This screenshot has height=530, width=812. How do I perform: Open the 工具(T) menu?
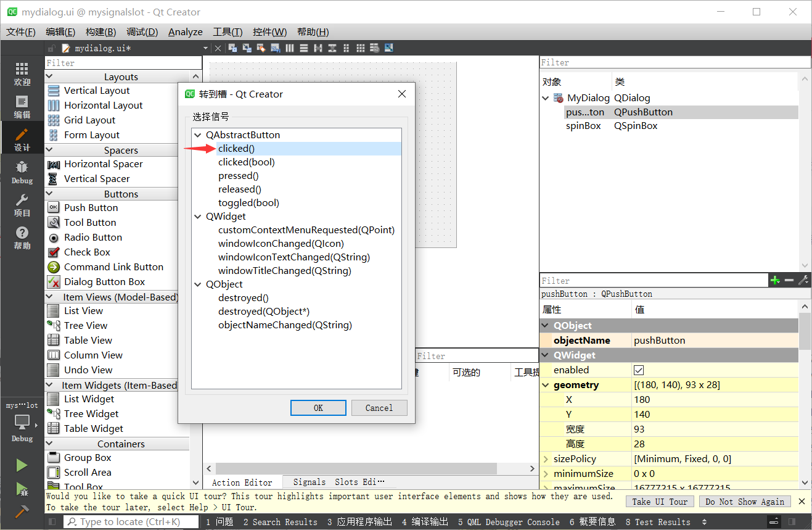click(228, 32)
